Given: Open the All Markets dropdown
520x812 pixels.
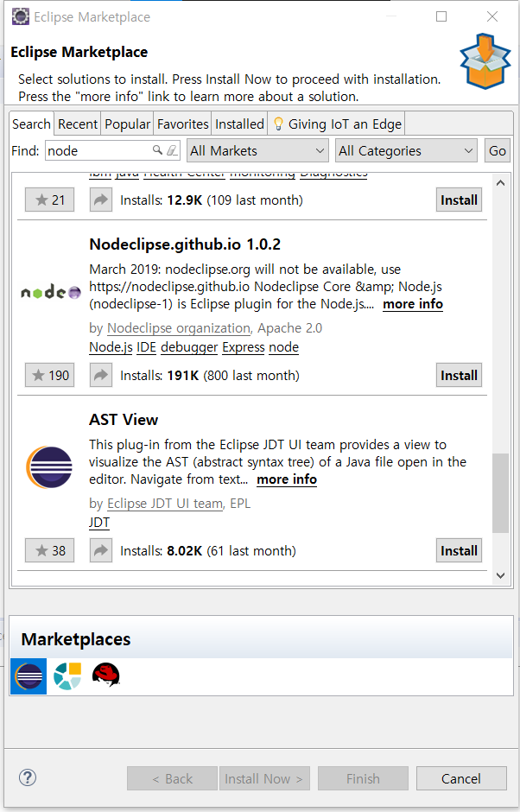Looking at the screenshot, I should coord(257,150).
